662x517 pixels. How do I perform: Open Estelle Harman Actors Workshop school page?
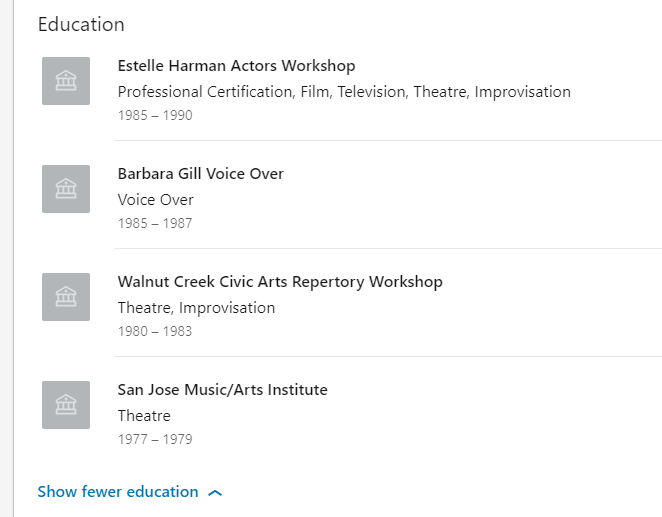[236, 66]
